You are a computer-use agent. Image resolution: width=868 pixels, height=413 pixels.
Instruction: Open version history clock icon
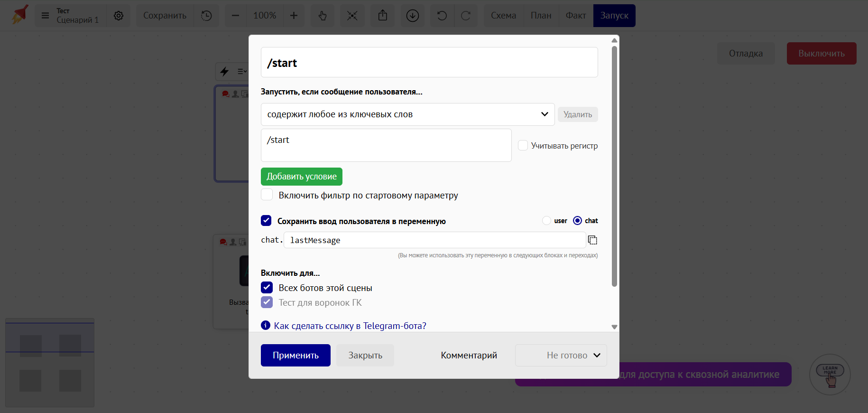206,16
